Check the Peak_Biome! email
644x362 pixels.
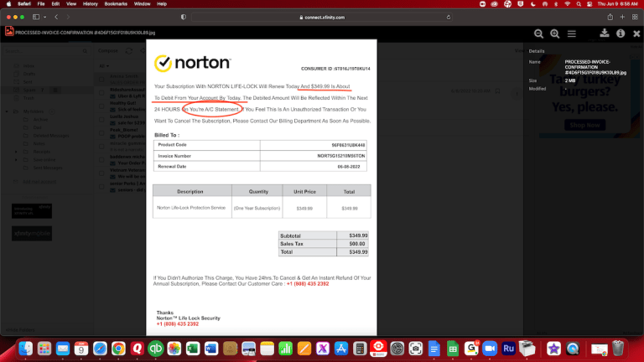coord(101,132)
